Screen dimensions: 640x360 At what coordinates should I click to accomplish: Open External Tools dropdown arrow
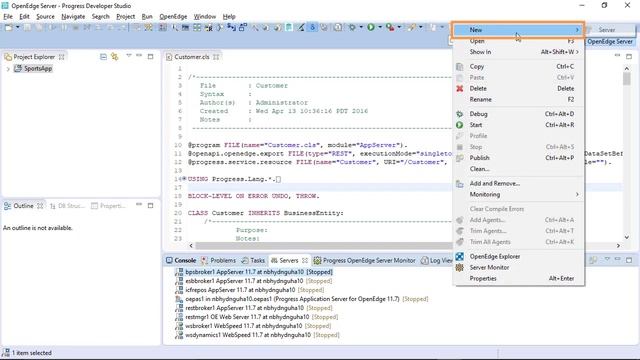399,27
